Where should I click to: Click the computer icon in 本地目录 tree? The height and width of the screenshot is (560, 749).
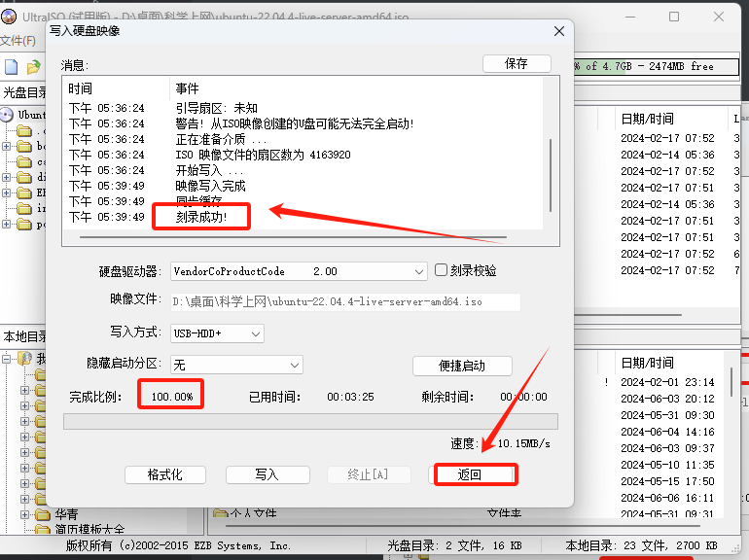coord(25,358)
